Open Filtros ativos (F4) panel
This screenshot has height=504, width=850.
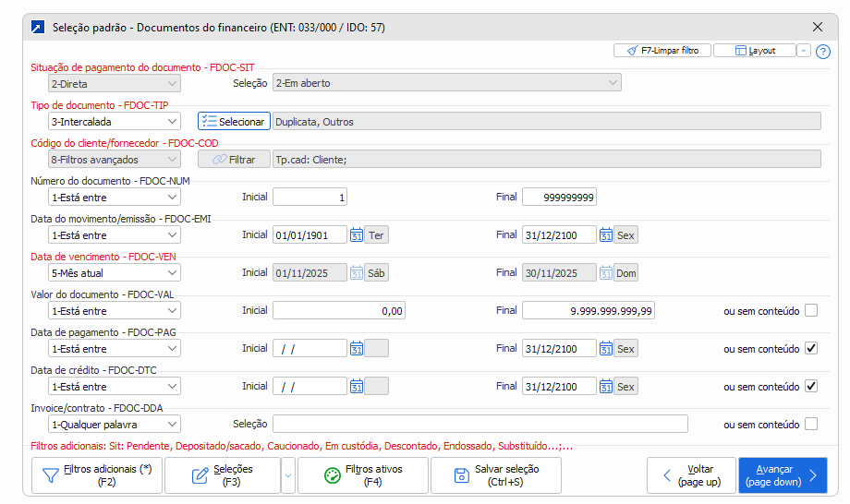point(363,475)
